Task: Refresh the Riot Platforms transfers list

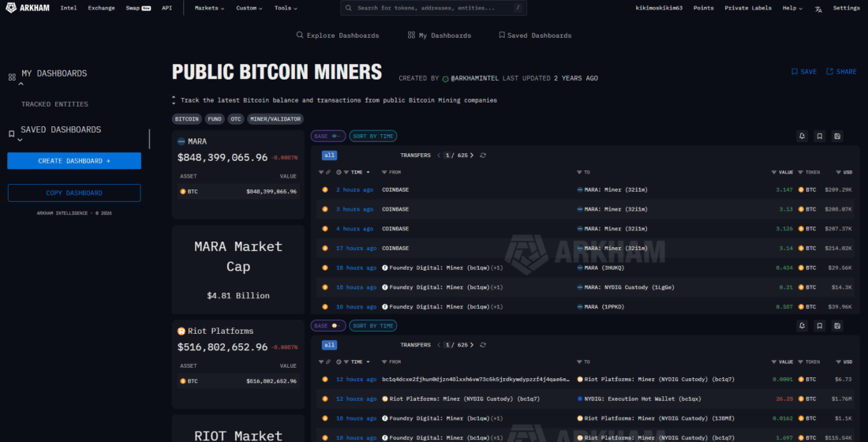Action: click(x=483, y=345)
